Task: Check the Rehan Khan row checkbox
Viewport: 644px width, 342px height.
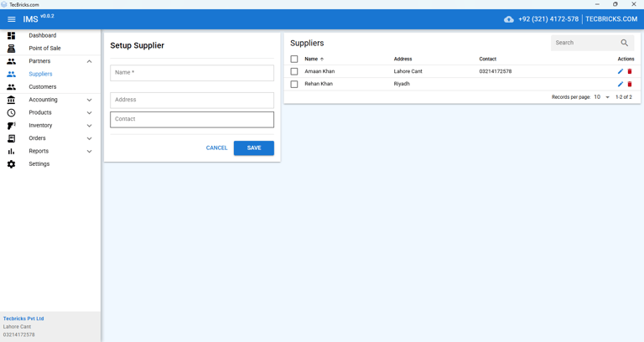Action: click(294, 84)
